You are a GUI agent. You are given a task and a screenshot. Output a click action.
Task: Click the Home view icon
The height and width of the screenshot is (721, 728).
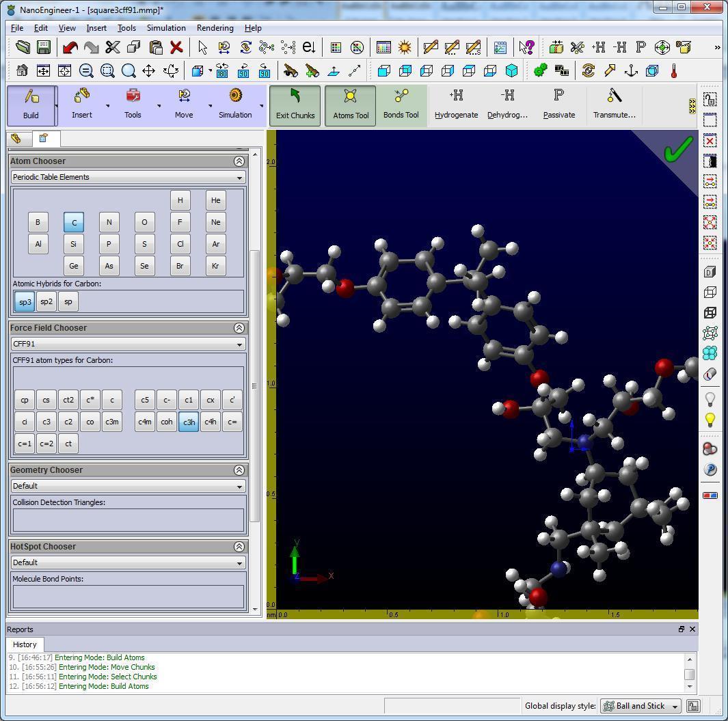coord(22,71)
